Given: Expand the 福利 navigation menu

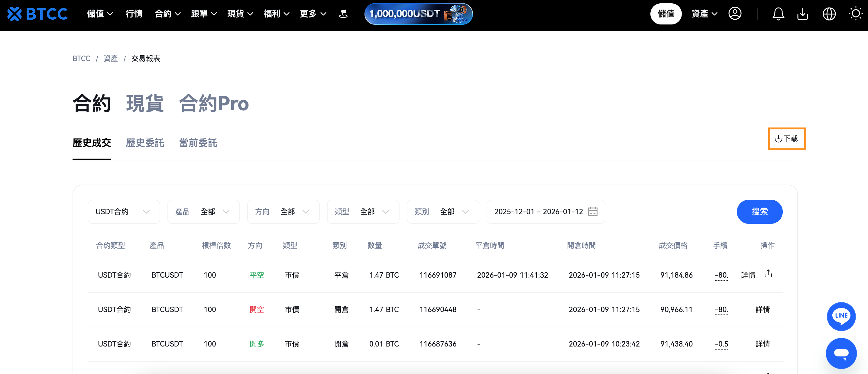Looking at the screenshot, I should point(277,14).
